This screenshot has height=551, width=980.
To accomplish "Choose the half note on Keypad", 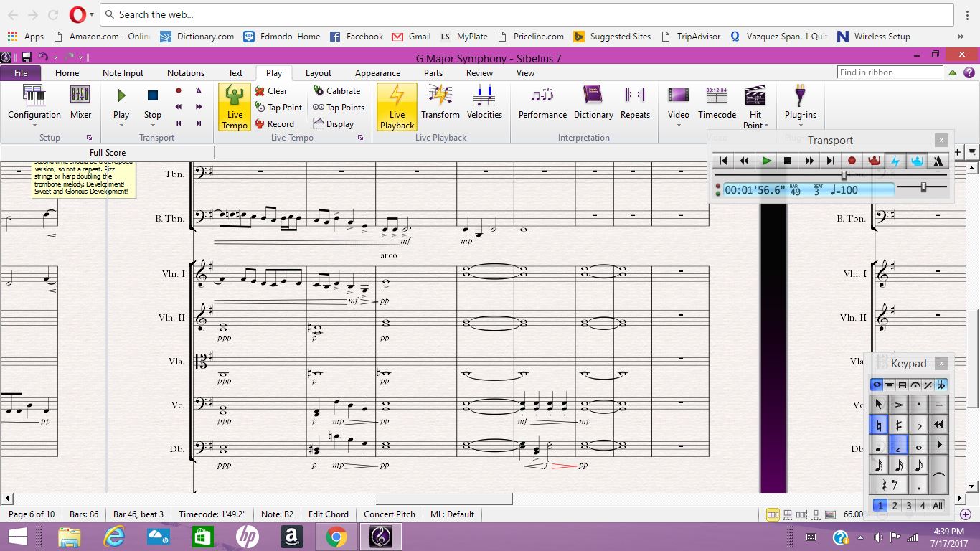I will click(899, 445).
